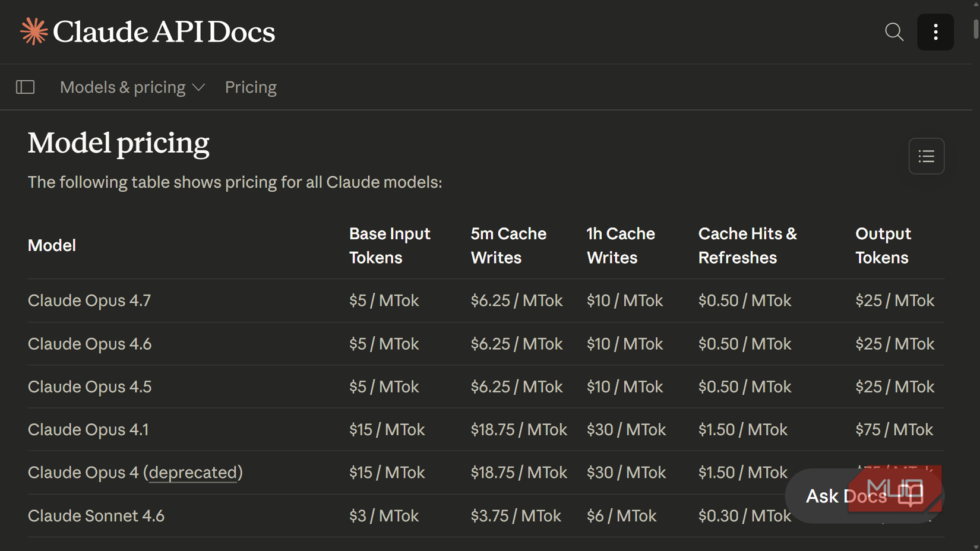
Task: Click Claude Sonnet 4.6 5m cache price $3.75
Action: pos(516,515)
